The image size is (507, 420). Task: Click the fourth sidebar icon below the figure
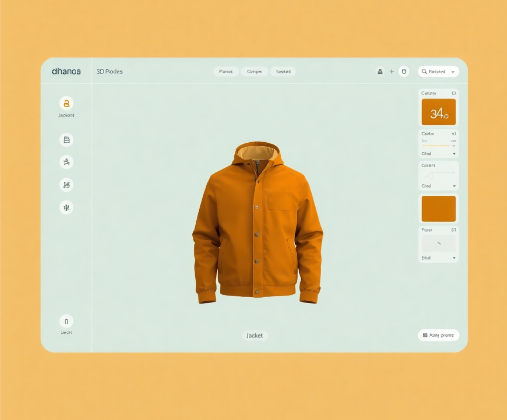(x=66, y=185)
